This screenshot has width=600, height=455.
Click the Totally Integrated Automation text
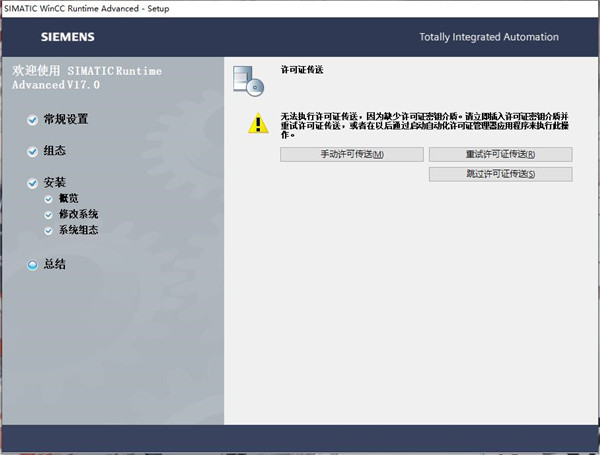[489, 37]
